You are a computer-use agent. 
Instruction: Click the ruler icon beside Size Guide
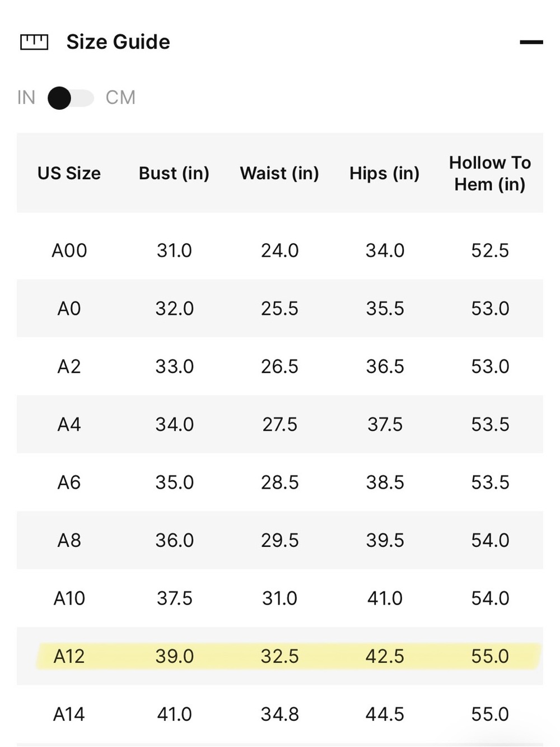(34, 42)
